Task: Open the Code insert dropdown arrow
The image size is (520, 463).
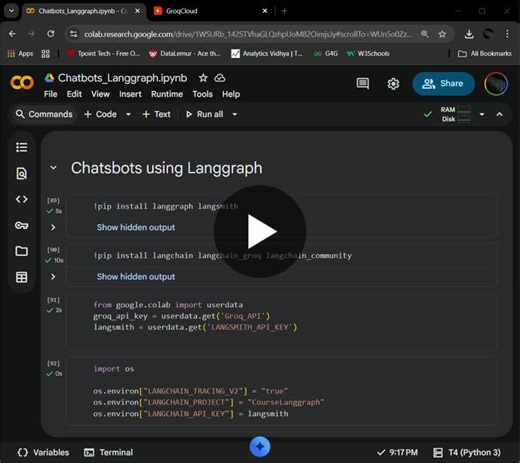Action: tap(128, 114)
